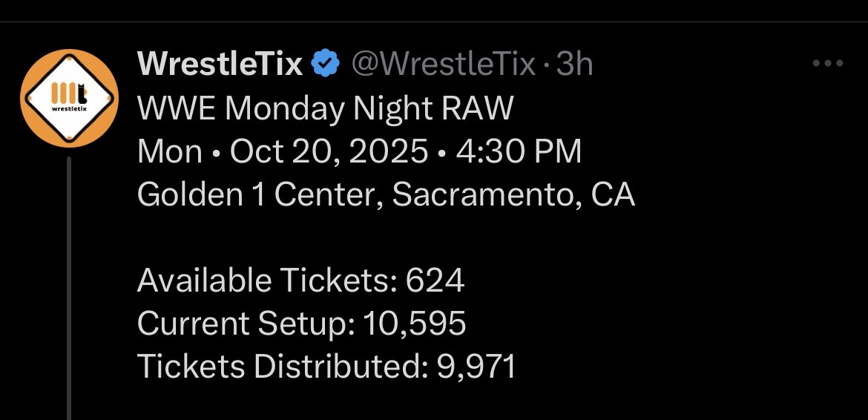Image resolution: width=868 pixels, height=420 pixels.
Task: Click the "Sacramento, CA" location text
Action: [x=513, y=195]
